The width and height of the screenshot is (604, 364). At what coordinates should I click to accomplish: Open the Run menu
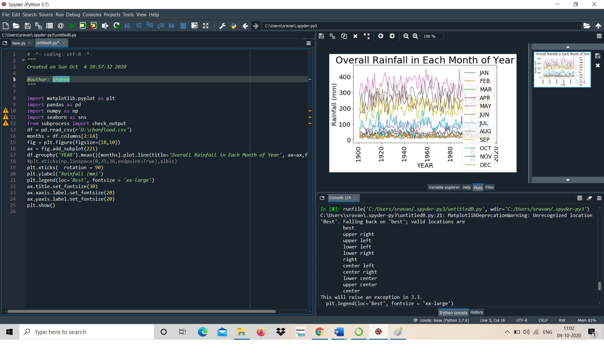point(59,14)
